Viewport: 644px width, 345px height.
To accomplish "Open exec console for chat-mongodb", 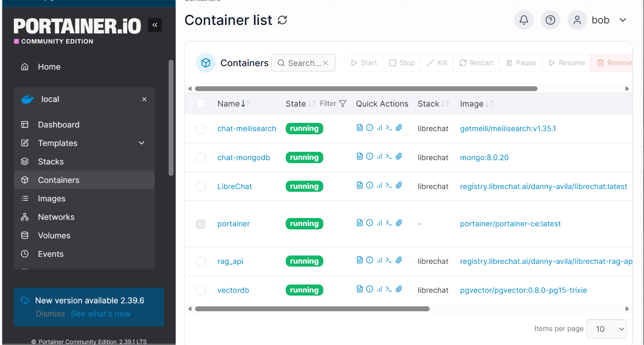I will tap(389, 157).
